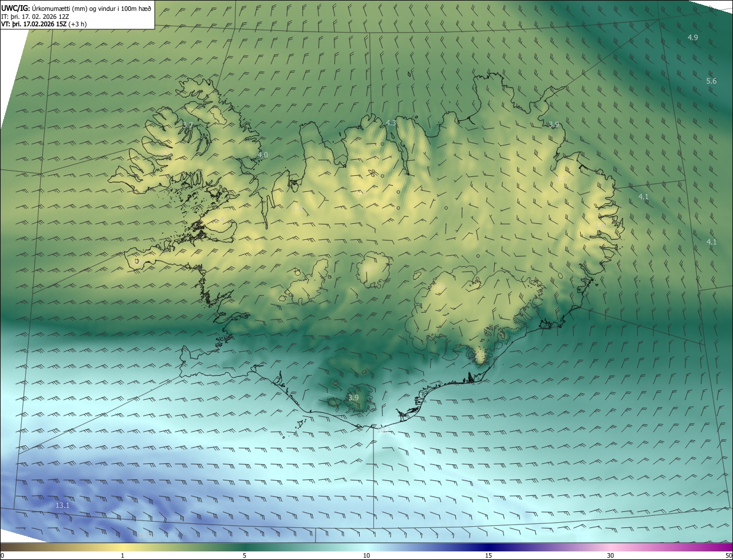
Task: Click the 4.9 value label over the sea
Action: tap(692, 37)
